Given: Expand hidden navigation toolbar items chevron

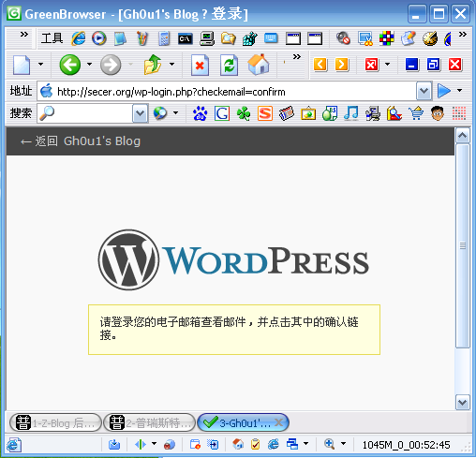Looking at the screenshot, I should click(x=297, y=57).
